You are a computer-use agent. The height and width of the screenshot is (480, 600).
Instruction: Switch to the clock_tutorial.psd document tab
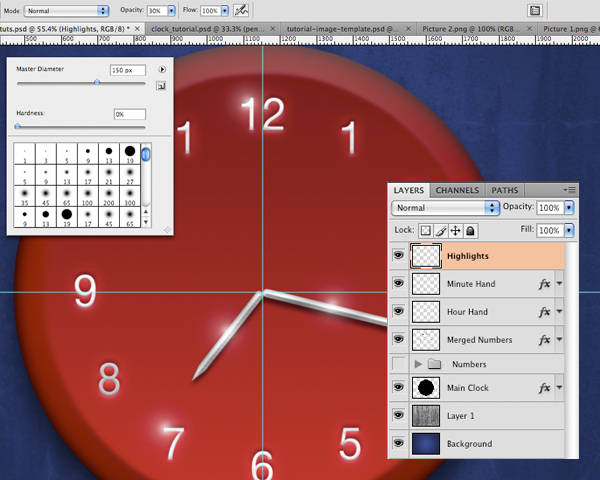[204, 29]
